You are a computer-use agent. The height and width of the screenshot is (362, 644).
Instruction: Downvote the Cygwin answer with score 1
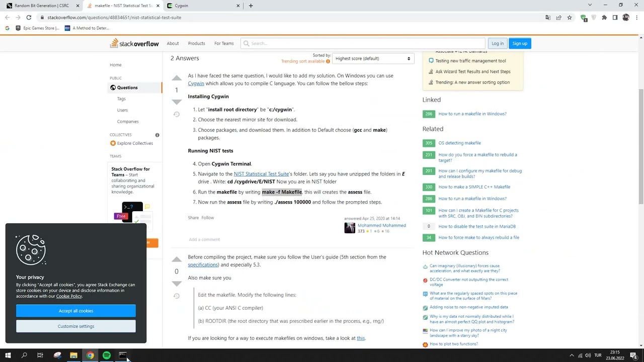(x=177, y=102)
